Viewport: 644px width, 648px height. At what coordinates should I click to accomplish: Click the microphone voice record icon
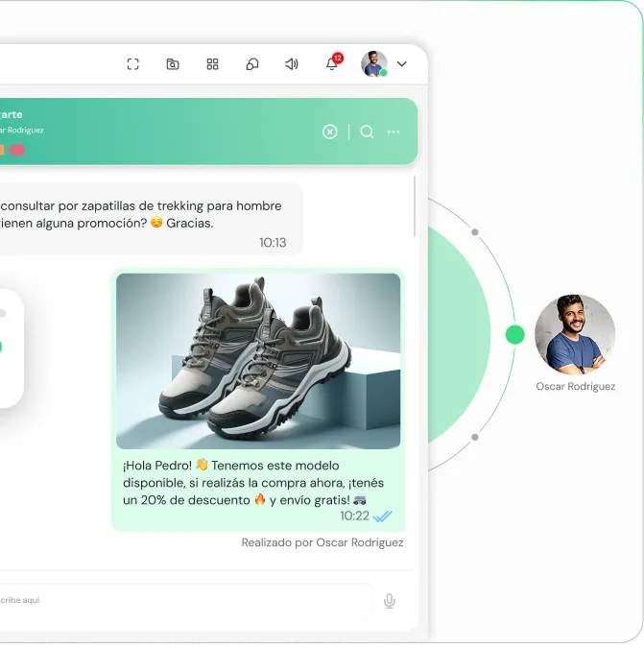click(389, 601)
